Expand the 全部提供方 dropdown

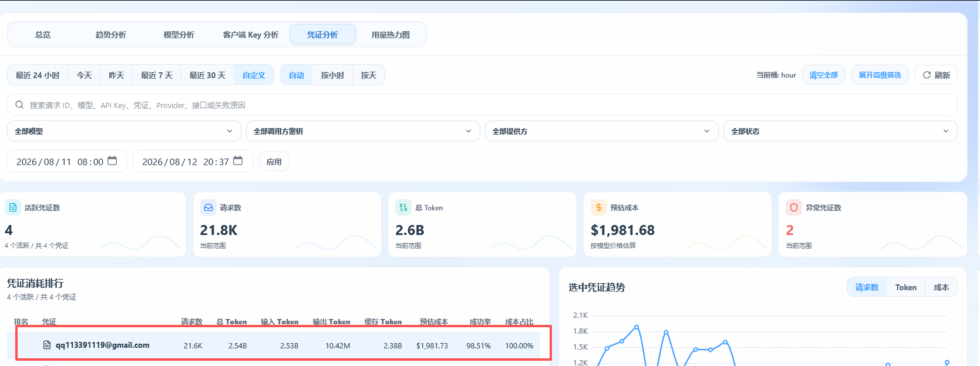click(602, 131)
